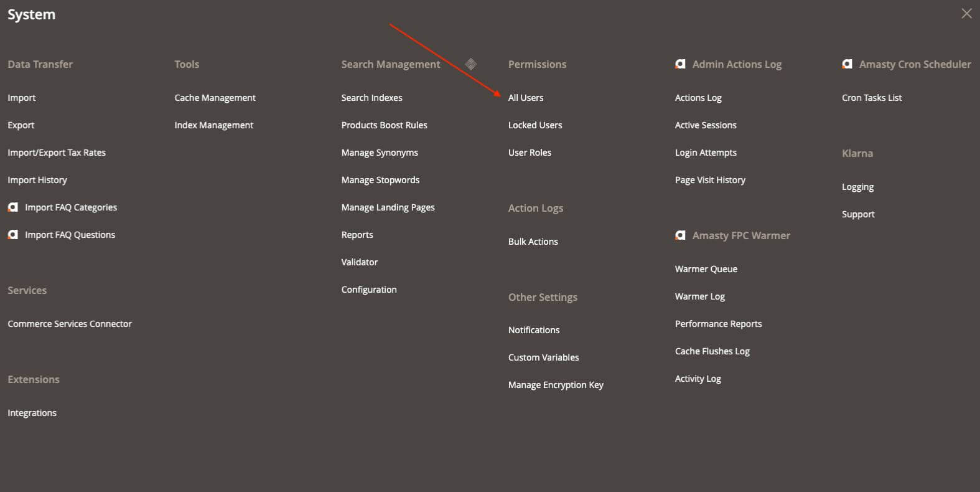Click Amasty logo next to Amasty FPC Warmer

pos(680,235)
